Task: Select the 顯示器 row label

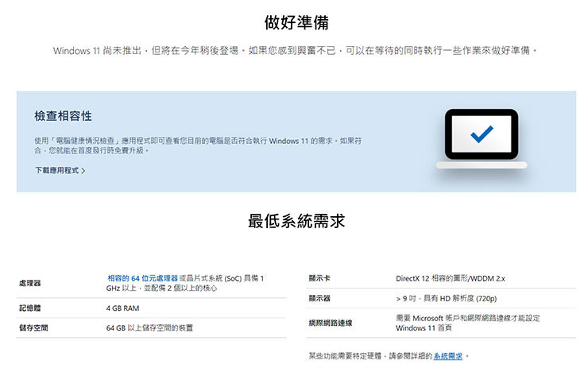Action: pyautogui.click(x=319, y=298)
